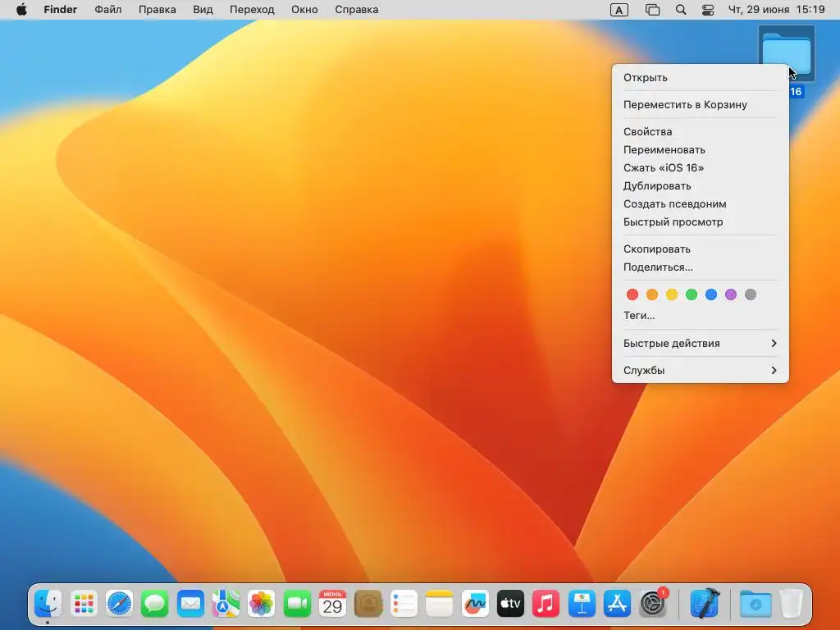Apply the green tag color

point(692,294)
